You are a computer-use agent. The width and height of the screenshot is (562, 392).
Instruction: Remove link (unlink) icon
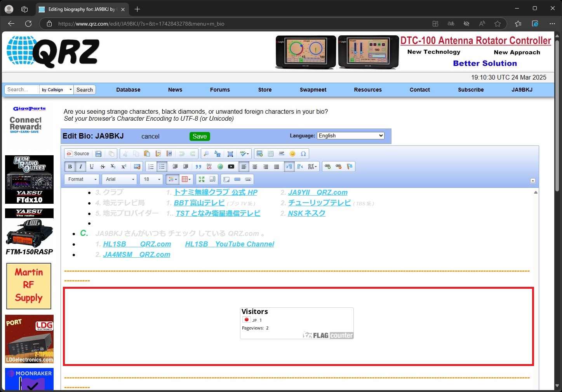coord(339,167)
